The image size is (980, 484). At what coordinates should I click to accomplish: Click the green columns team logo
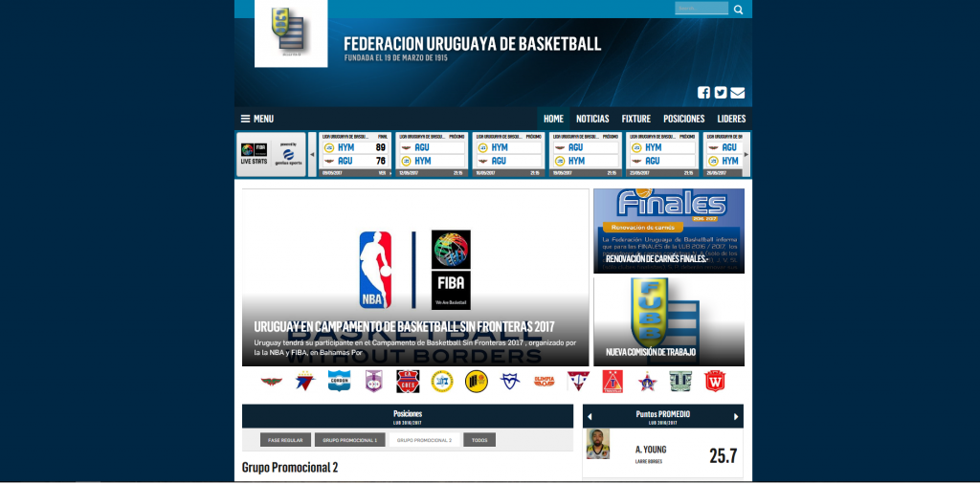[x=680, y=381]
